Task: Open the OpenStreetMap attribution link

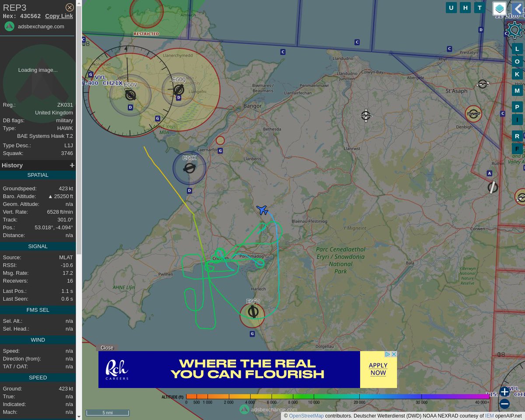Action: (306, 416)
